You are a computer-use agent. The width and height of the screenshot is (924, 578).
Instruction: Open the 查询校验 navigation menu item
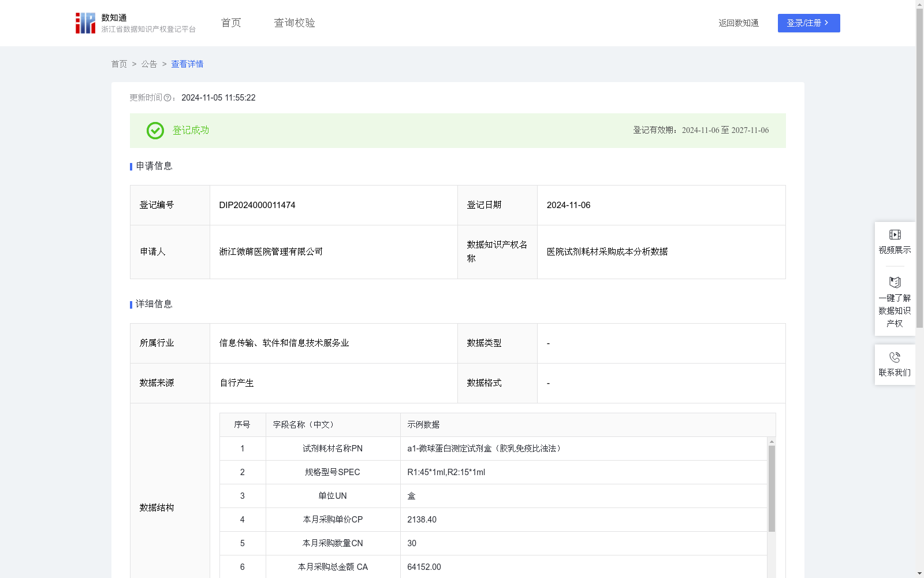click(295, 23)
